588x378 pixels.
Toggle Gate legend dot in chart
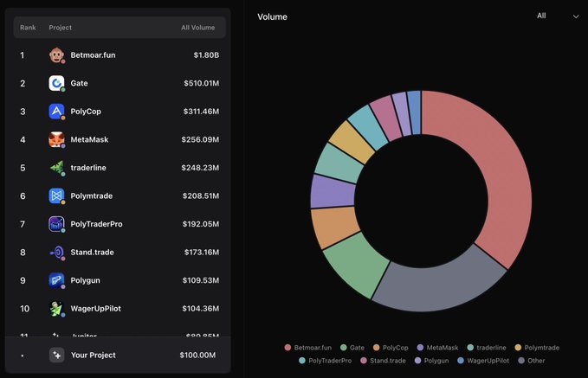point(343,347)
